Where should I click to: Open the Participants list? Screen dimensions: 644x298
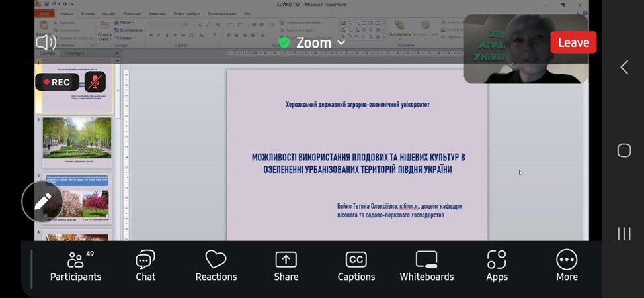(75, 266)
